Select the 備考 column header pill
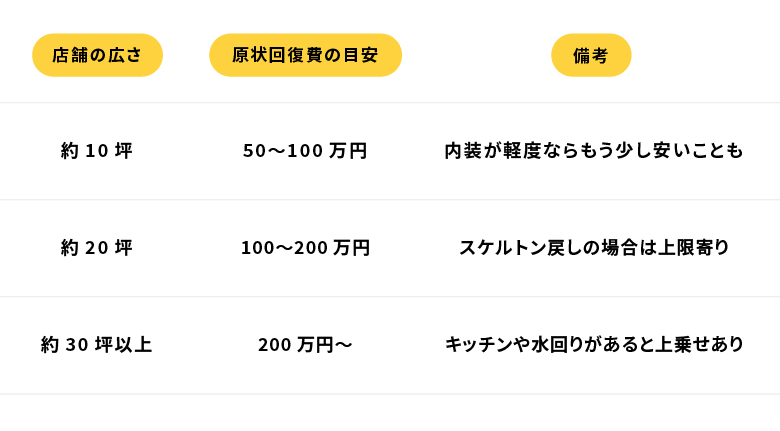Viewport: 780px width, 431px height. 591,55
